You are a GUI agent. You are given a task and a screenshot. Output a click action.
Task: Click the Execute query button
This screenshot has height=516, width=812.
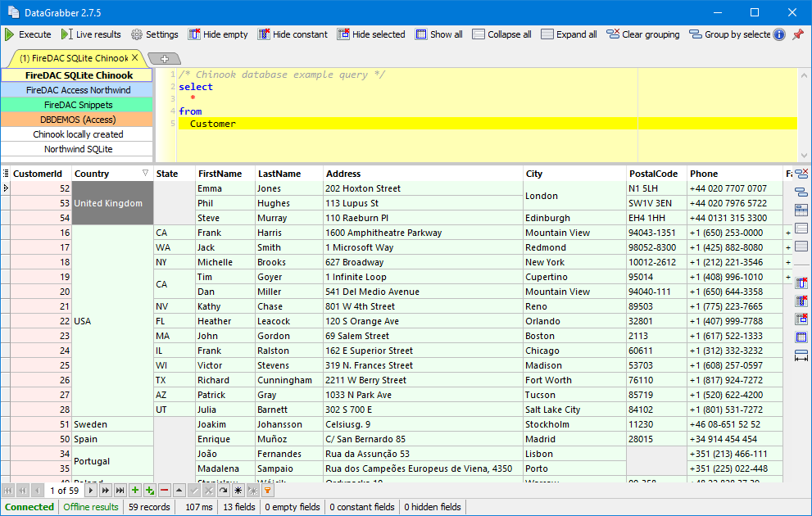[28, 34]
